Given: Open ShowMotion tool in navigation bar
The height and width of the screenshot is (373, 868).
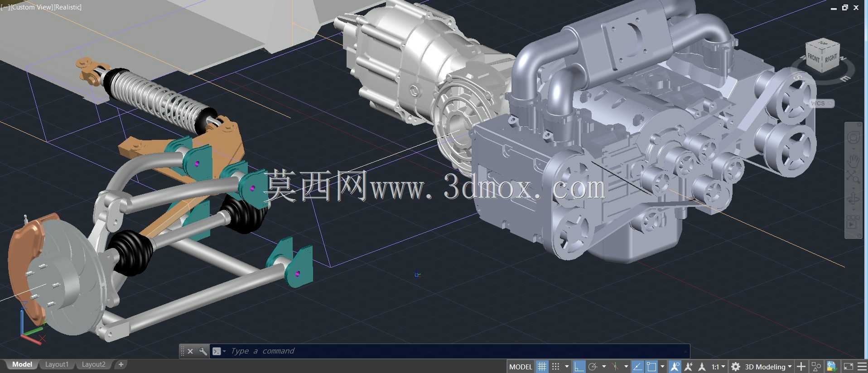Looking at the screenshot, I should pos(852,223).
